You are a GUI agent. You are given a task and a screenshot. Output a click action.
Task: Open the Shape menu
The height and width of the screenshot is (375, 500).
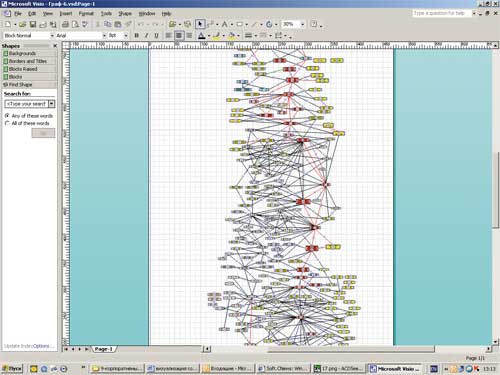[125, 14]
